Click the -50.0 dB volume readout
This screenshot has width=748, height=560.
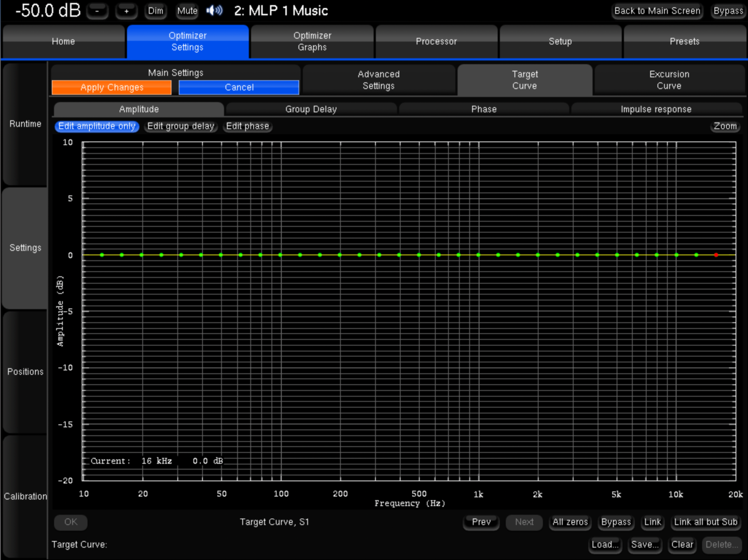[48, 10]
